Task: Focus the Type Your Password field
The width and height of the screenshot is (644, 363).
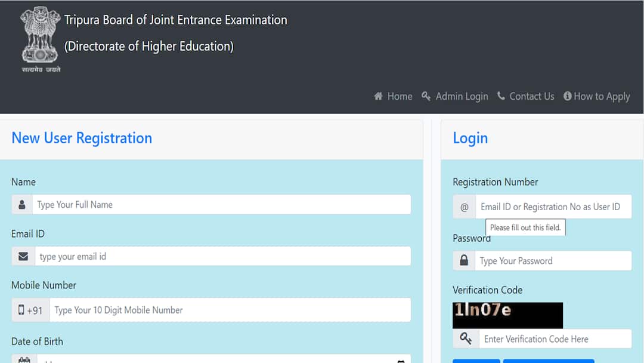Action: 553,261
